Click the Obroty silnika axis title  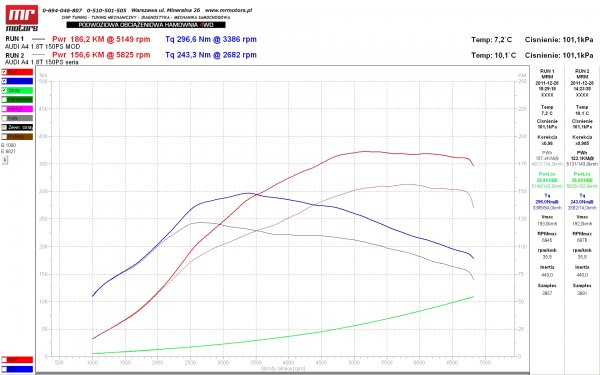[283, 368]
